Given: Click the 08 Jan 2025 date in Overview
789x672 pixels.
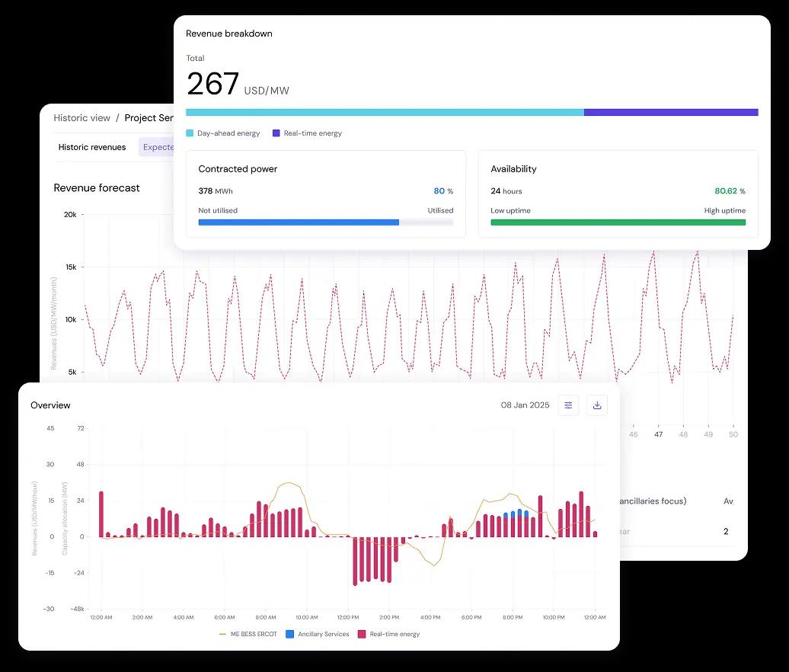Looking at the screenshot, I should (x=525, y=405).
